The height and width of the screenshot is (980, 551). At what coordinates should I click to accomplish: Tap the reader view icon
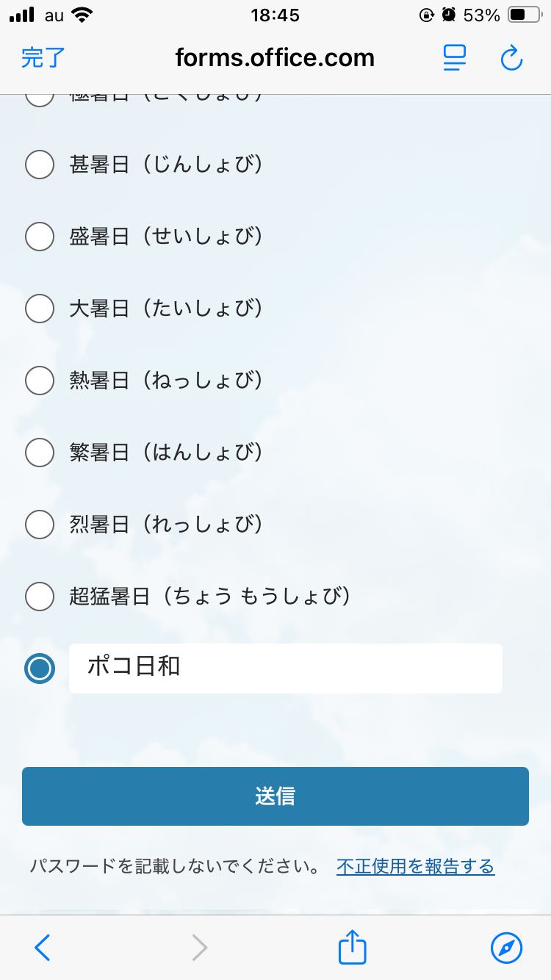455,58
